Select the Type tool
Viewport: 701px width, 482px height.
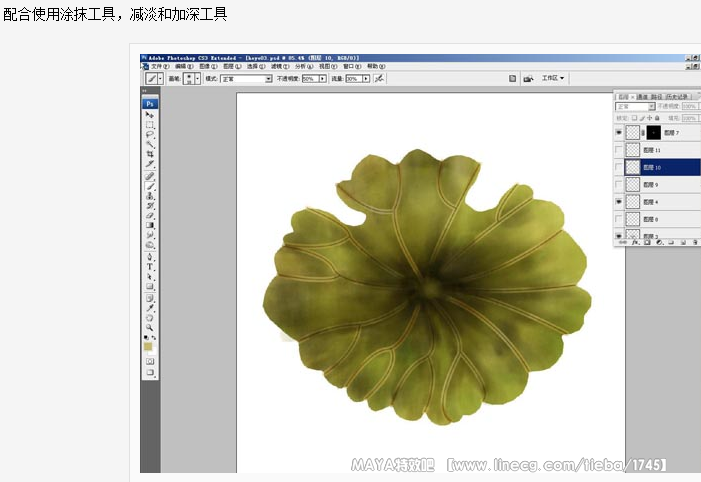click(x=150, y=267)
